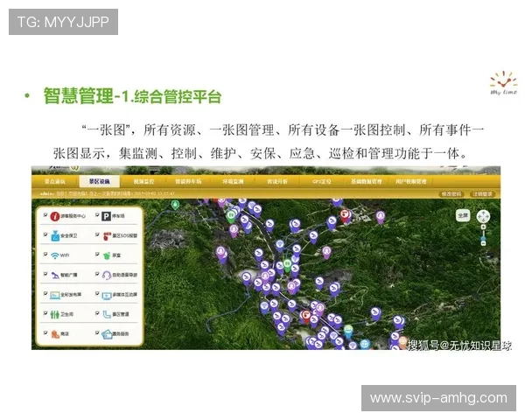Screen dimensions: 525x420
Task: Select the green map marker at top of map
Action: pyautogui.click(x=175, y=205)
